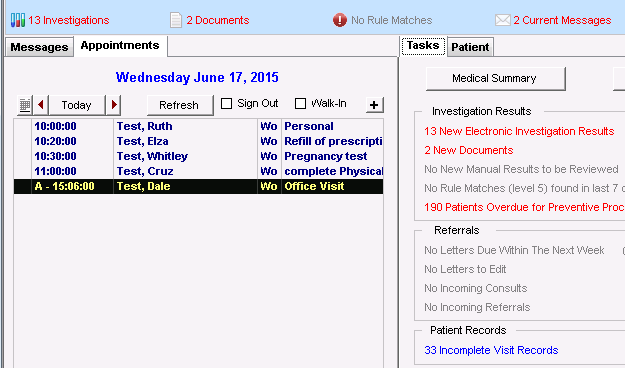
Task: Open 13 Investigations link in top bar
Action: 69,20
